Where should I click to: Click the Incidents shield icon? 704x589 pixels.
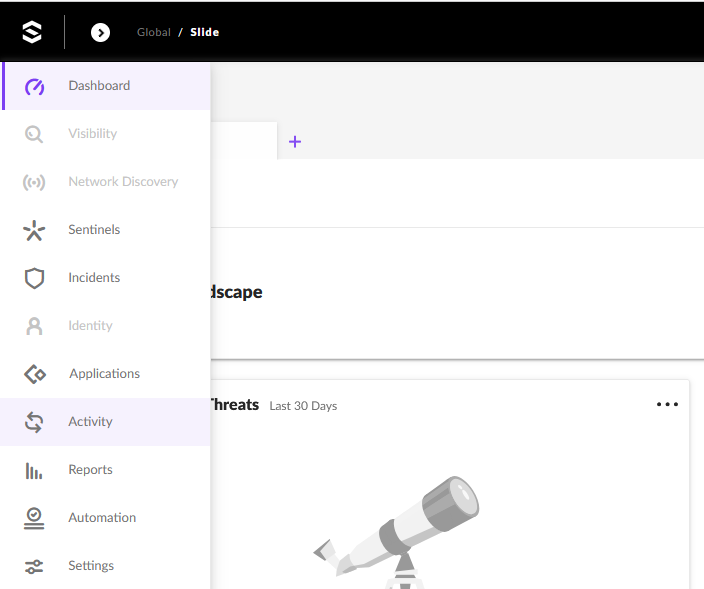click(x=35, y=278)
